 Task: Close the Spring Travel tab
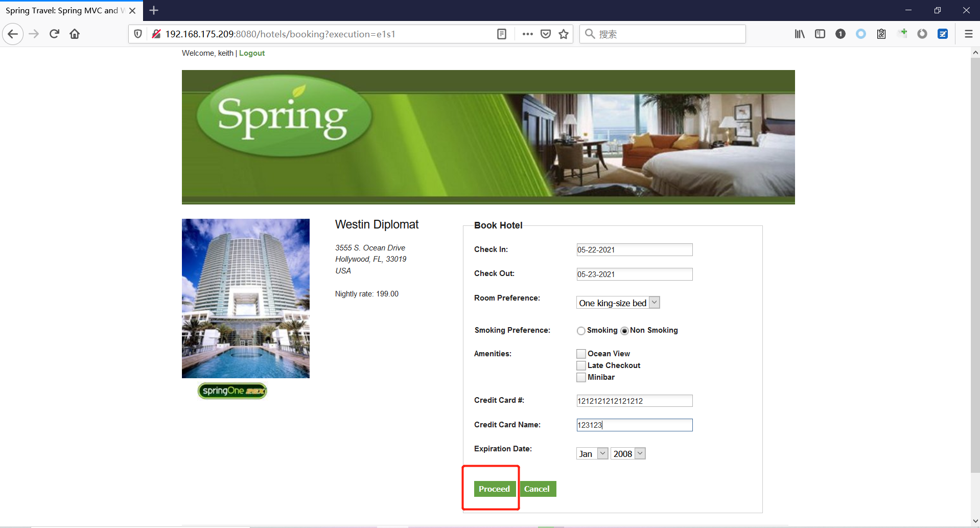[x=132, y=11]
